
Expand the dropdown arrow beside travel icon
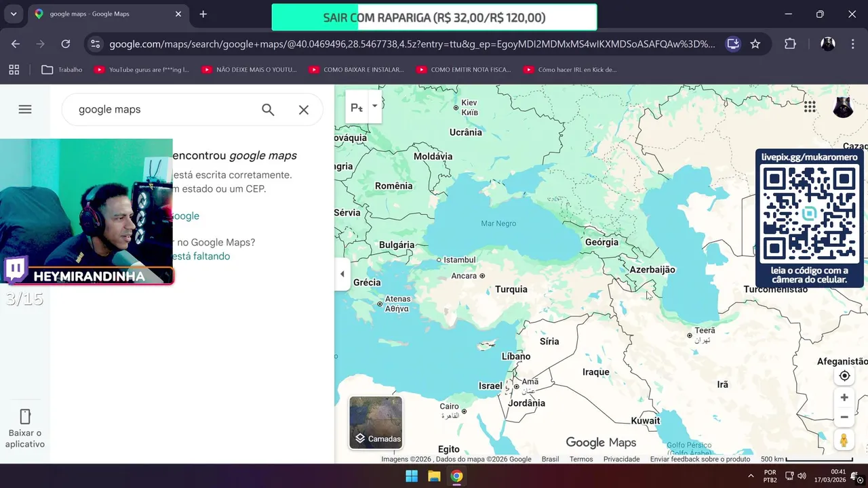coord(374,106)
